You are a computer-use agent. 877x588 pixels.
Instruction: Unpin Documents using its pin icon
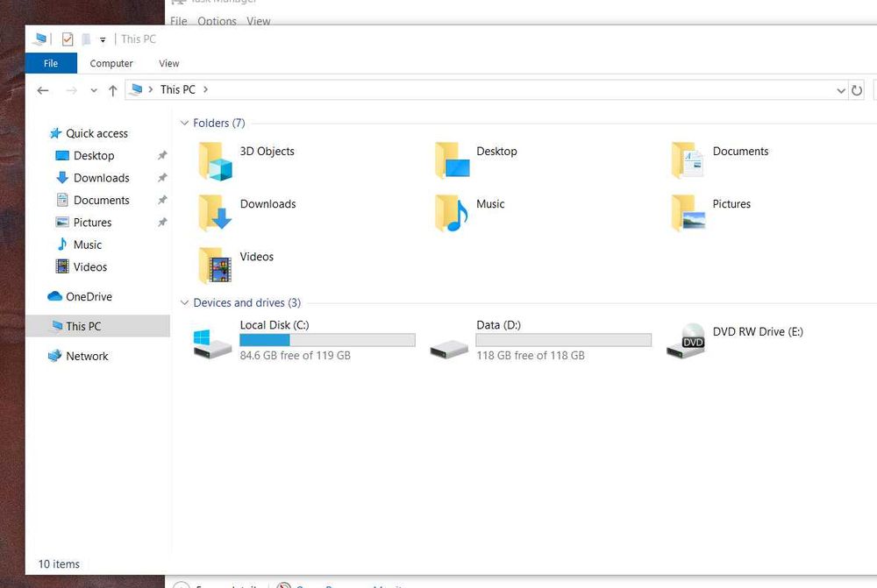(162, 200)
